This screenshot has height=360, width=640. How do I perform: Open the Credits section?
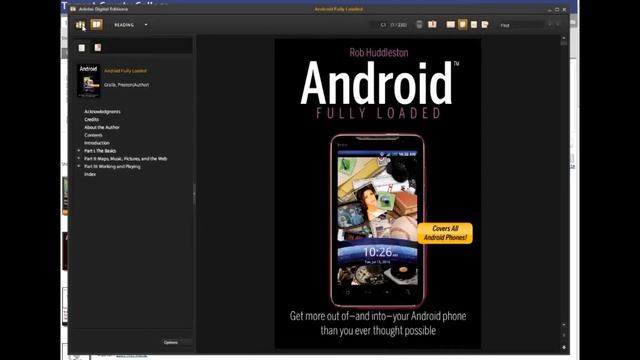pos(91,119)
